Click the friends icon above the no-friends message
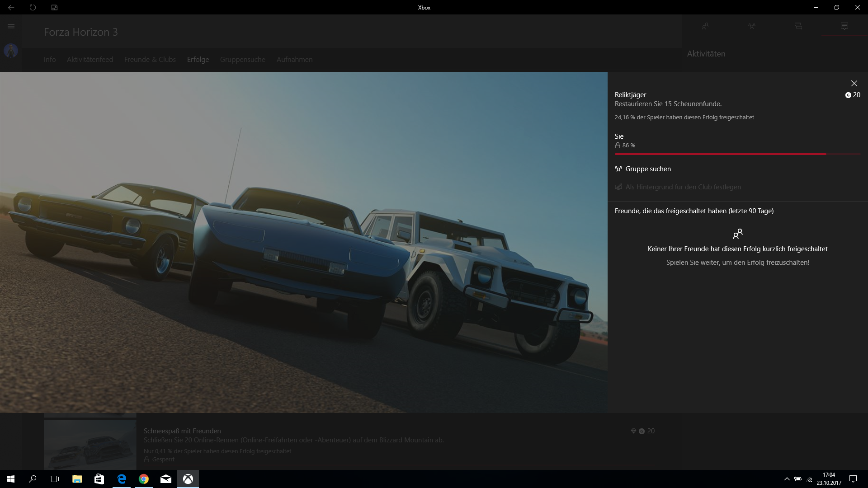868x488 pixels. point(738,234)
